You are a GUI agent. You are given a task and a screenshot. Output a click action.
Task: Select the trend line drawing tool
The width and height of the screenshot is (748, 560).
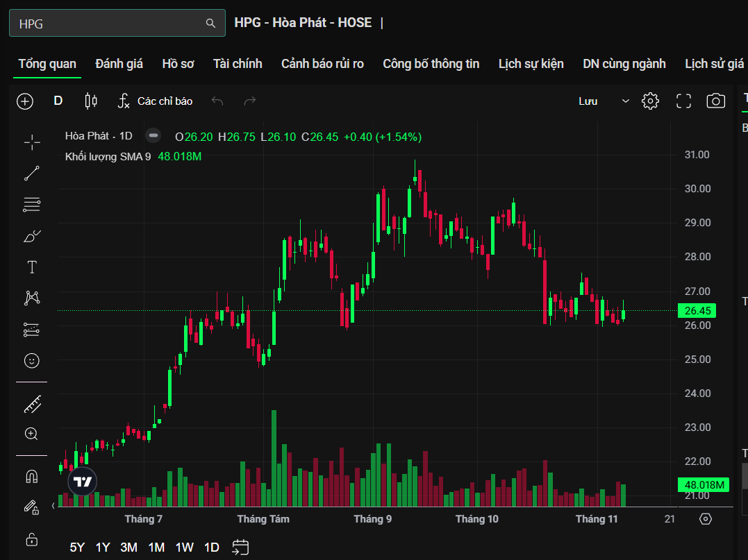[x=32, y=173]
